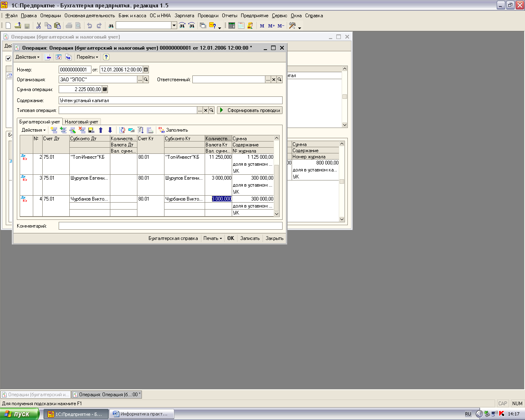The height and width of the screenshot is (420, 525).
Task: Open selection ellipsis for Организация field
Action: pos(140,80)
